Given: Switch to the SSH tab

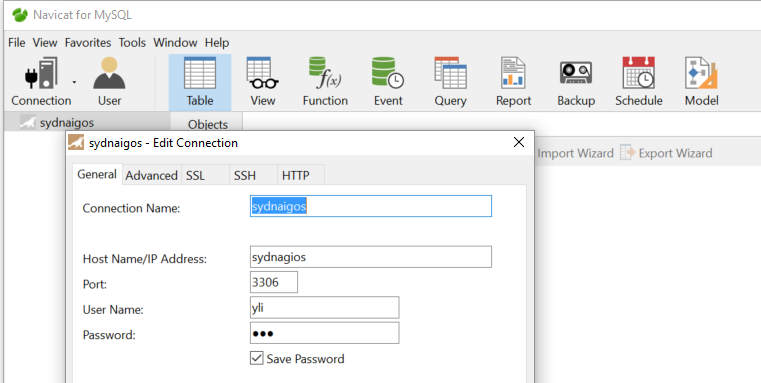Looking at the screenshot, I should pyautogui.click(x=245, y=176).
